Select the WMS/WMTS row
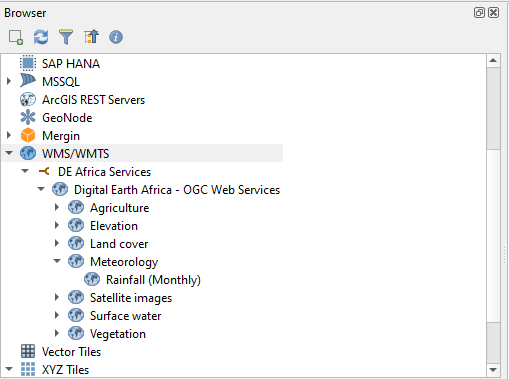The width and height of the screenshot is (509, 379). coord(142,153)
